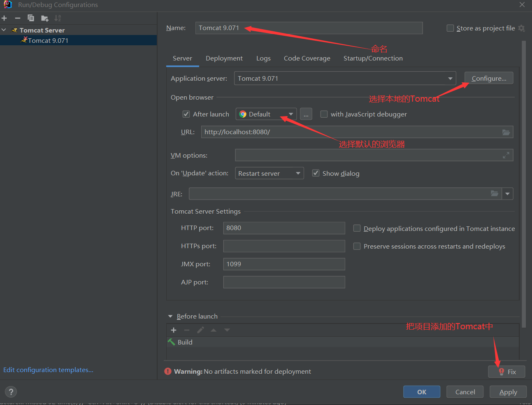Click the Fix button

tap(507, 372)
